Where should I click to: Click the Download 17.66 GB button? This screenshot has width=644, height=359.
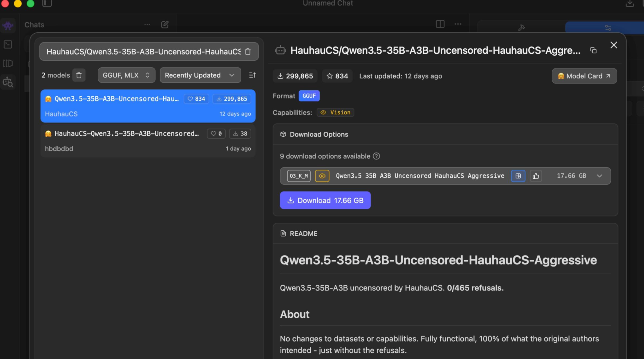tap(325, 200)
